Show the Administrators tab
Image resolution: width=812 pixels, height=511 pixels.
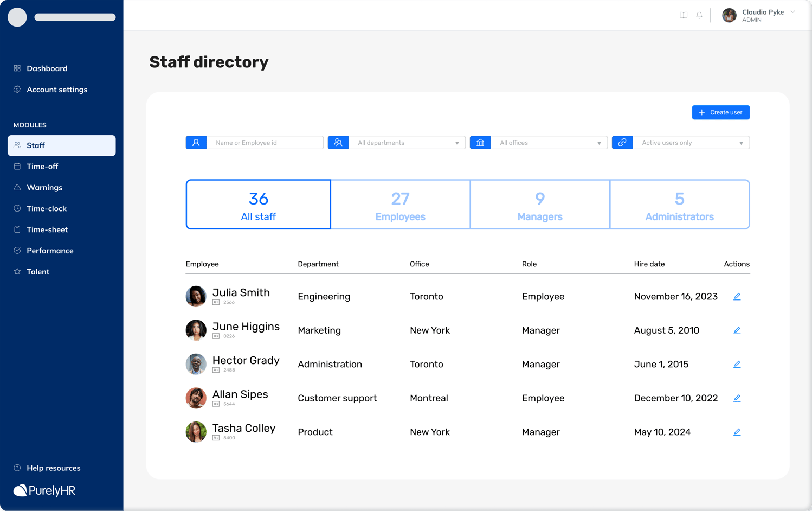tap(679, 205)
